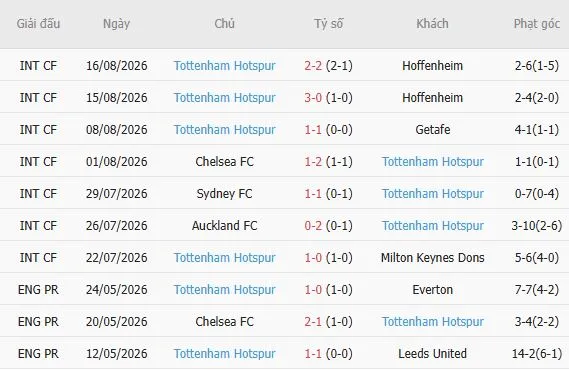Select Sydney FC home team name
The width and height of the screenshot is (569, 370).
(x=225, y=194)
